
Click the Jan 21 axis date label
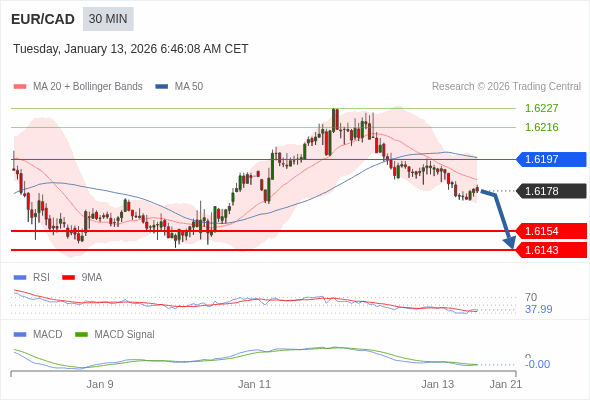click(506, 384)
